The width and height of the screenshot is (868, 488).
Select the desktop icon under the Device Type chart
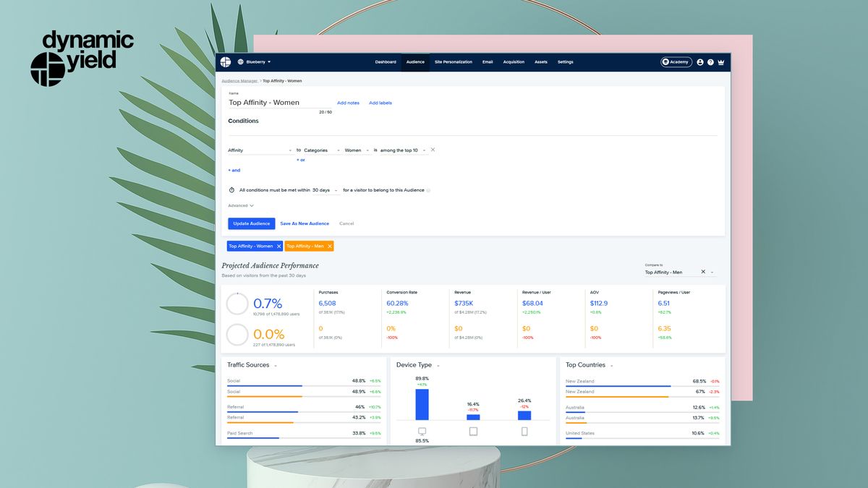pos(422,431)
